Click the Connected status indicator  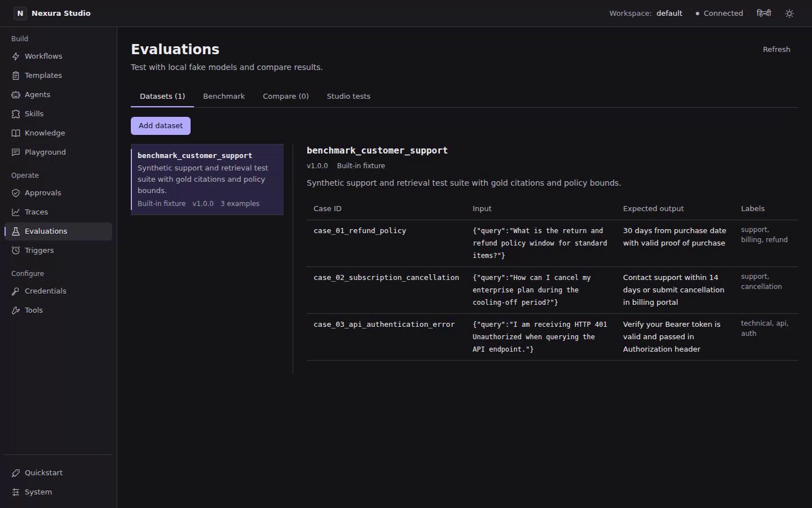[719, 14]
